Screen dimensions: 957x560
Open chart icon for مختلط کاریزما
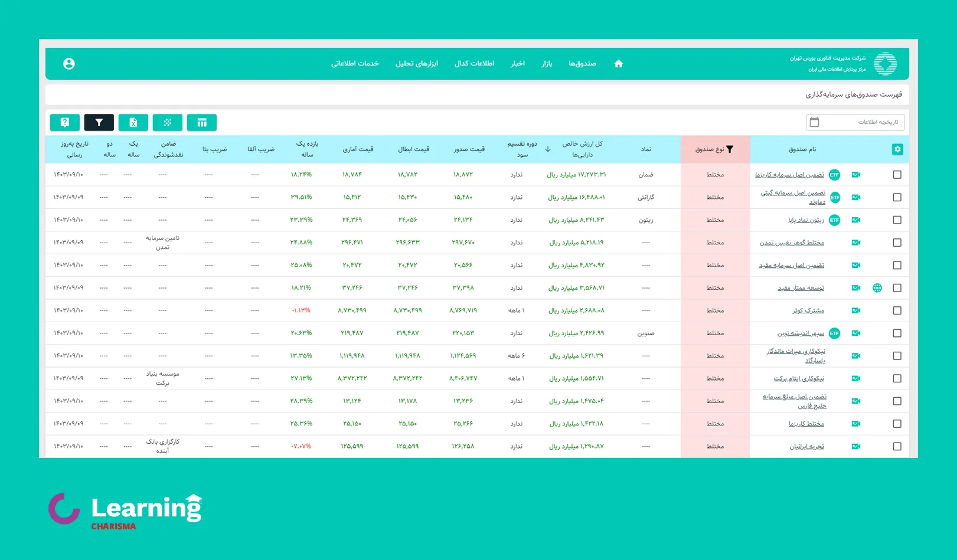(x=856, y=424)
